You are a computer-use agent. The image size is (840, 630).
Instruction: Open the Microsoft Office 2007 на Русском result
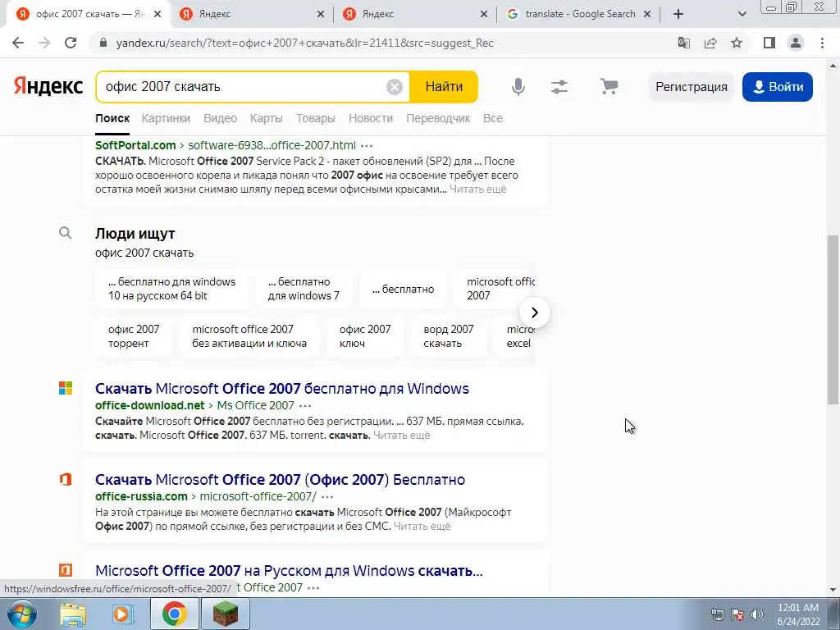(x=290, y=571)
